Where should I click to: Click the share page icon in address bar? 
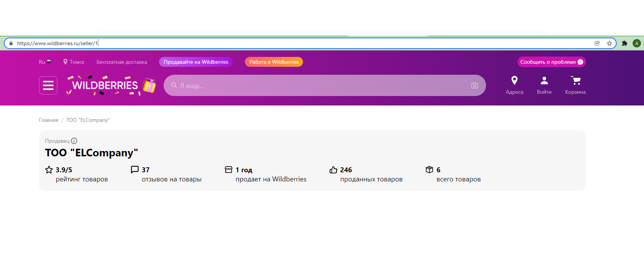tap(597, 43)
